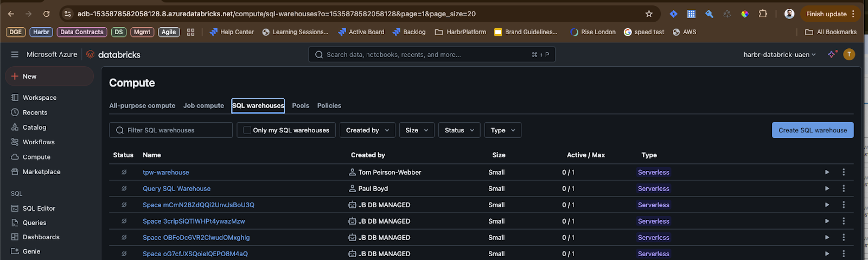This screenshot has width=868, height=260.
Task: Open the Genie sidebar item
Action: 31,251
